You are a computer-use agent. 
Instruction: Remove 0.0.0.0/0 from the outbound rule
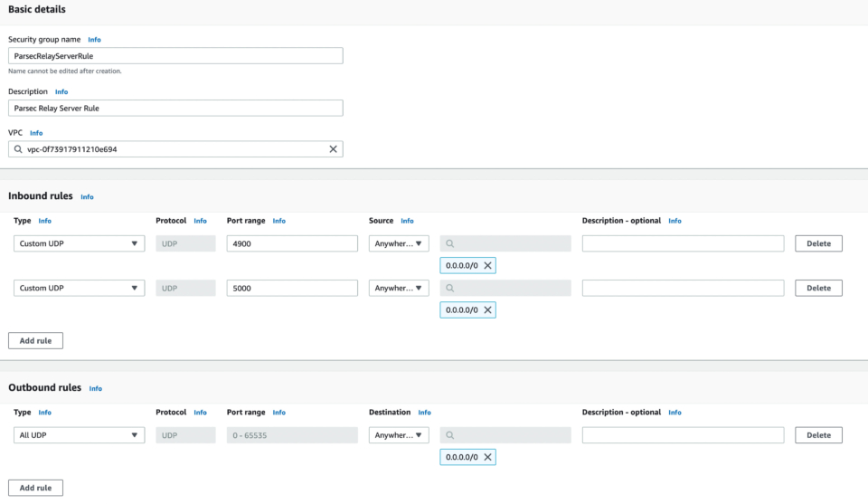click(x=487, y=457)
